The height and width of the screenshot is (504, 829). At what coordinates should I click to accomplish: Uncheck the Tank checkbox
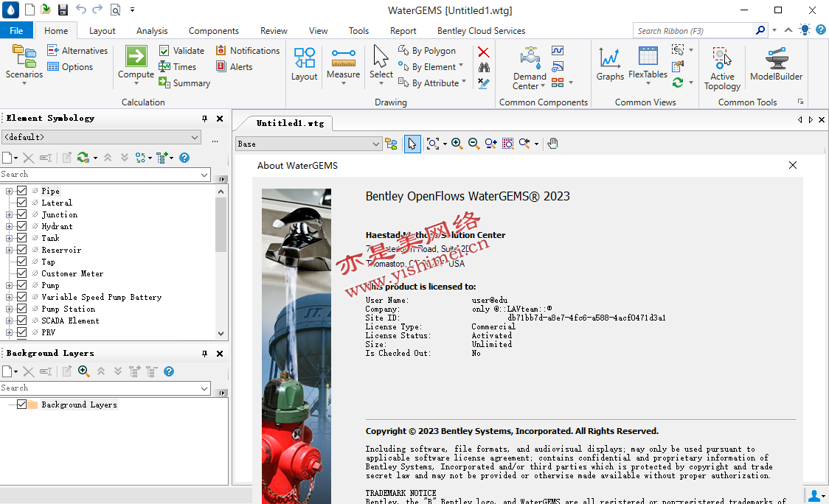tap(21, 238)
